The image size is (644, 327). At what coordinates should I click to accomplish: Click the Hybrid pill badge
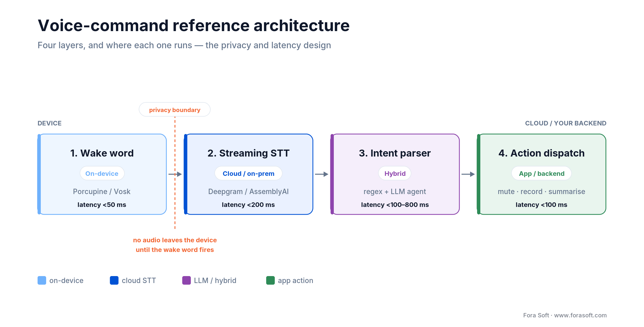click(395, 173)
